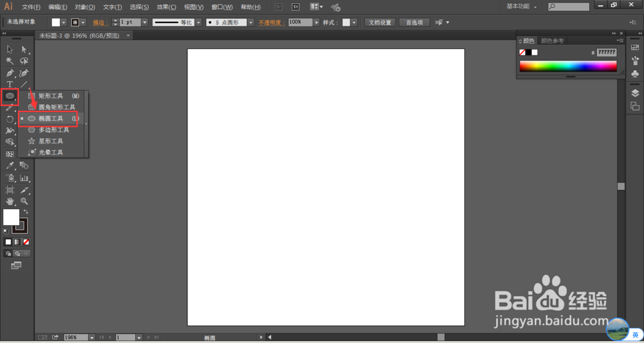Click the 文档设置 button
The height and width of the screenshot is (343, 644).
point(380,23)
